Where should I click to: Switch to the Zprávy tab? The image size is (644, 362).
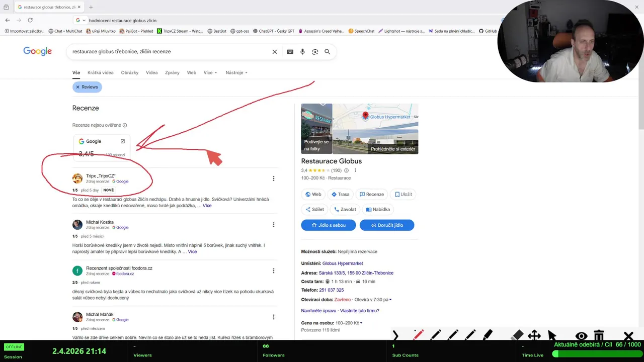172,73
